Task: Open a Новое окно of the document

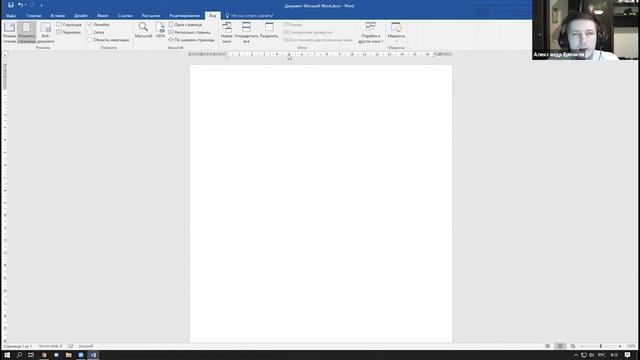Action: (227, 33)
